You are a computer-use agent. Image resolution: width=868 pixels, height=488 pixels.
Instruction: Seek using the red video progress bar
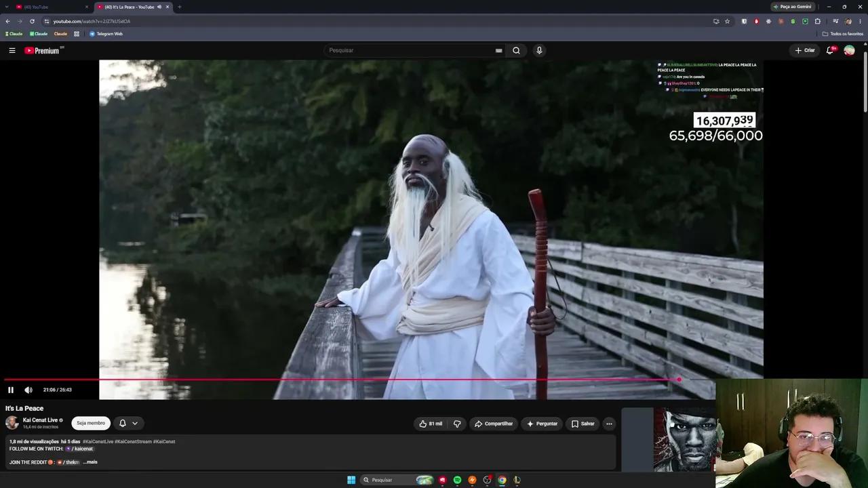pyautogui.click(x=341, y=380)
